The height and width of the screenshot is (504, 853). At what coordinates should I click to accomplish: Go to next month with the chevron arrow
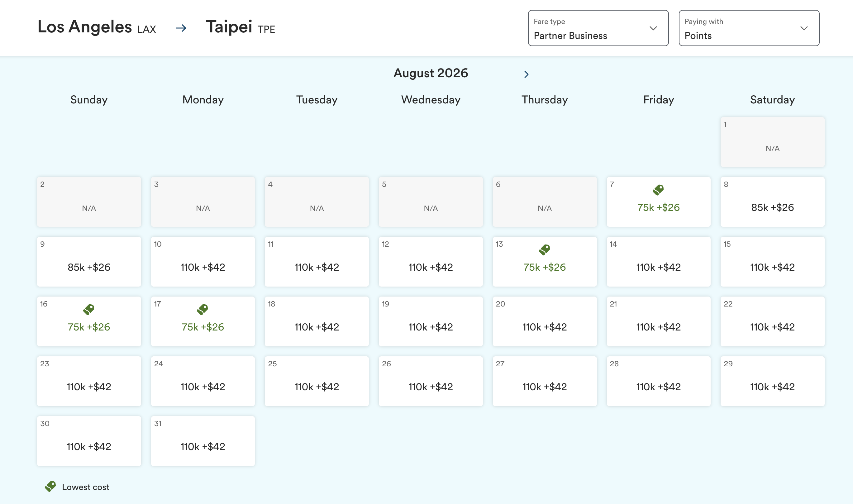tap(526, 74)
